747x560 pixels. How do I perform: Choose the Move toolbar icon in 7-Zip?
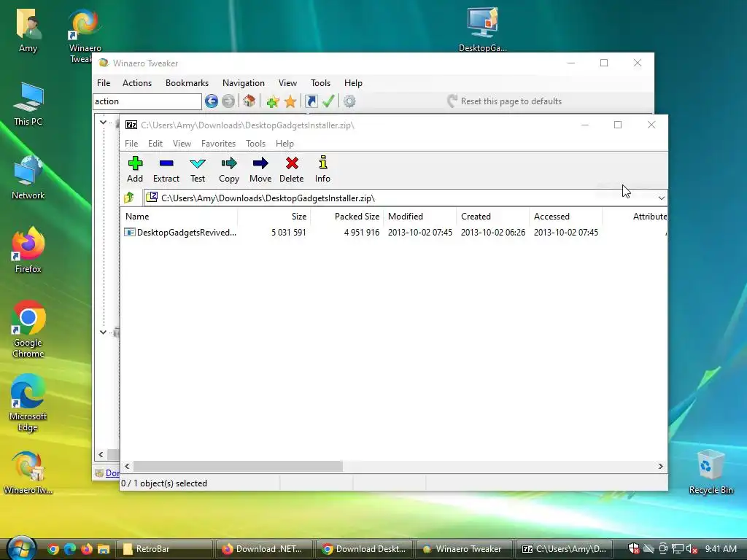pos(260,169)
